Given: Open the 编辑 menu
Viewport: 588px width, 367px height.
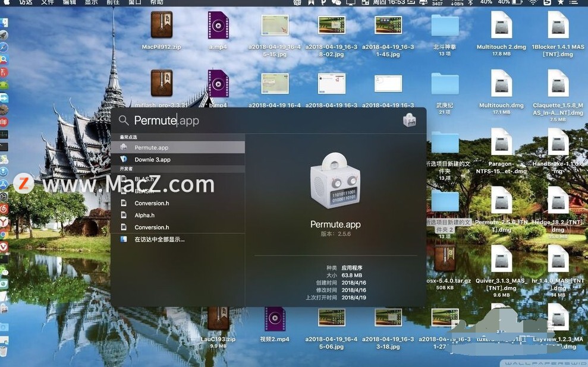Looking at the screenshot, I should click(70, 2).
